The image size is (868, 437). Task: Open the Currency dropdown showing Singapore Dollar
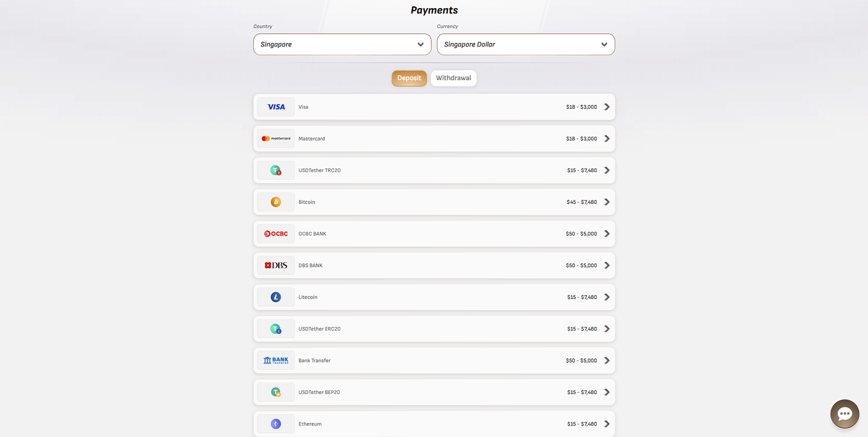click(526, 45)
